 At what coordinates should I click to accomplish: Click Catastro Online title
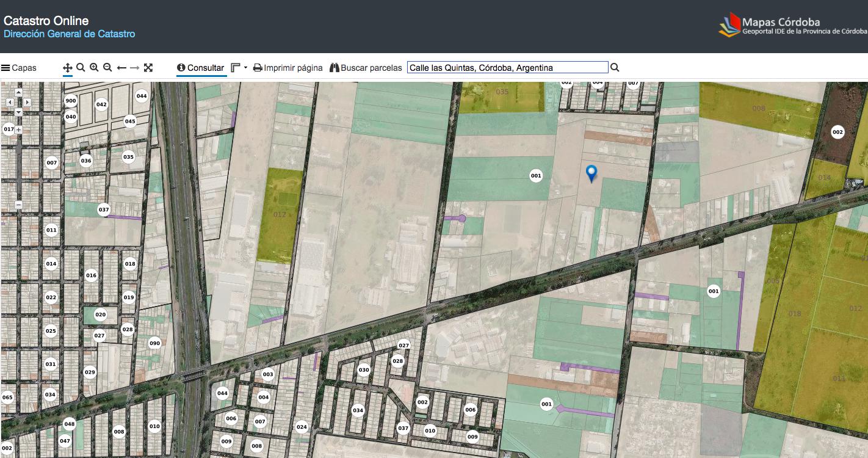click(x=46, y=21)
